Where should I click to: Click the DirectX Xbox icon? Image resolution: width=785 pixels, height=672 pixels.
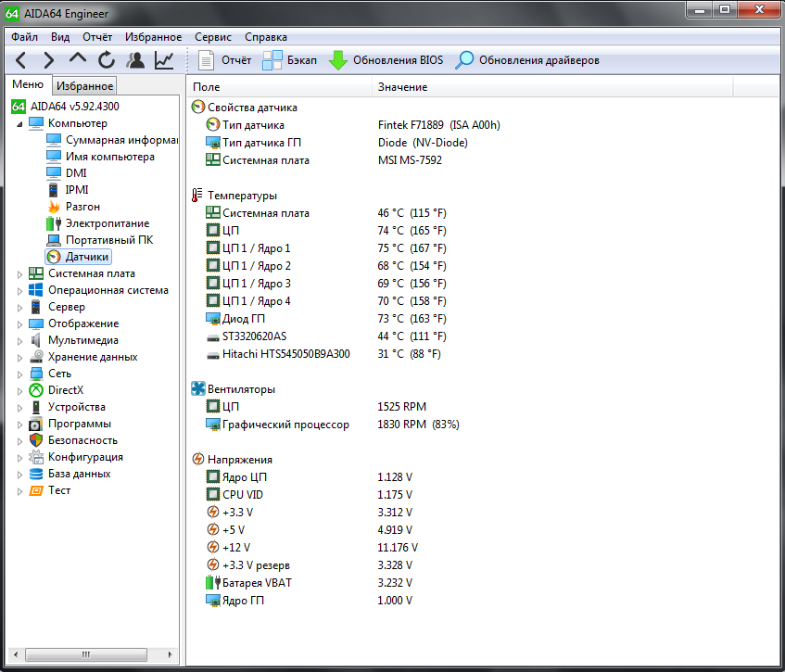pos(36,390)
